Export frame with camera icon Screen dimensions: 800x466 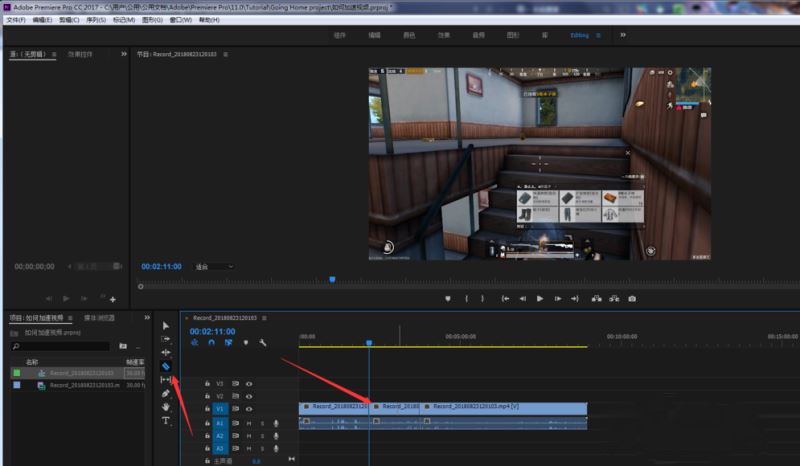pyautogui.click(x=632, y=299)
